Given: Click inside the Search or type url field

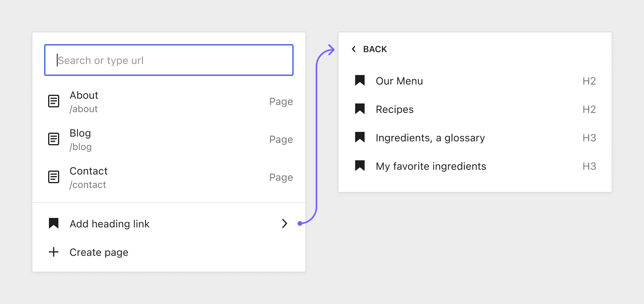Looking at the screenshot, I should 169,60.
